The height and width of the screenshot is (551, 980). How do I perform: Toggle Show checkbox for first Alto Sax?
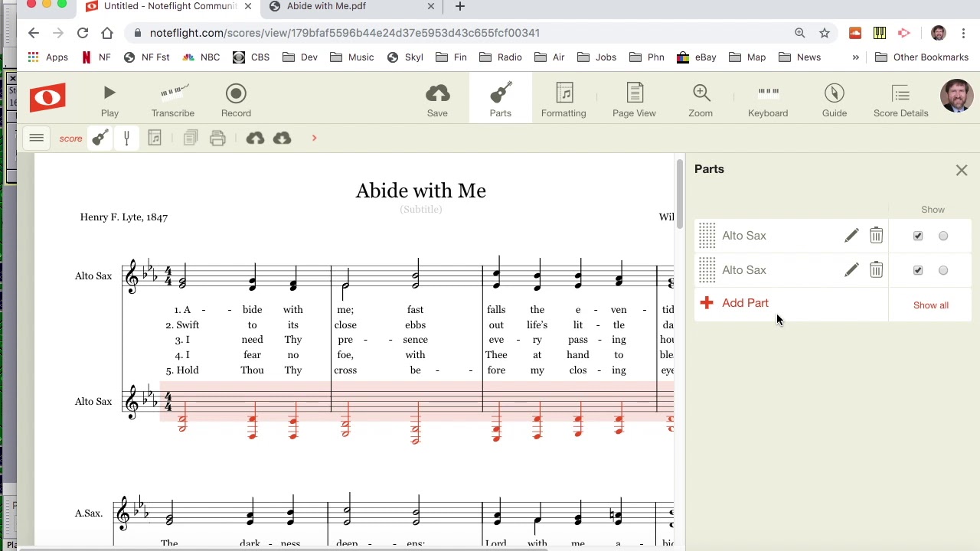918,236
